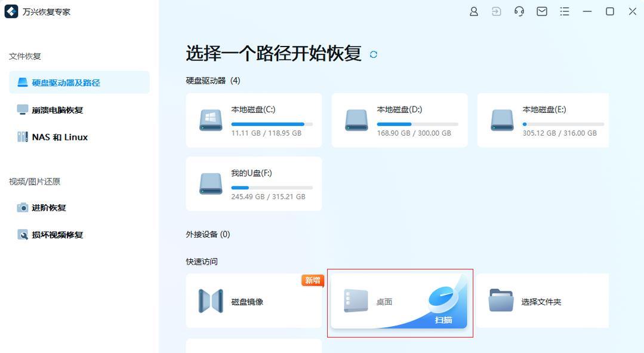Viewport: 644px width, 353px height.
Task: Choose the 本地磁盘(D:) label
Action: coord(399,110)
